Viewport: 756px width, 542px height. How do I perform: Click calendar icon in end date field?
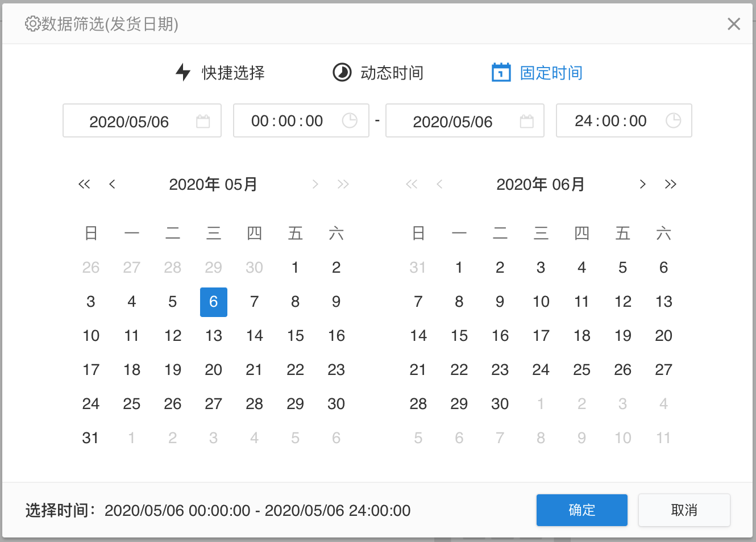[527, 121]
